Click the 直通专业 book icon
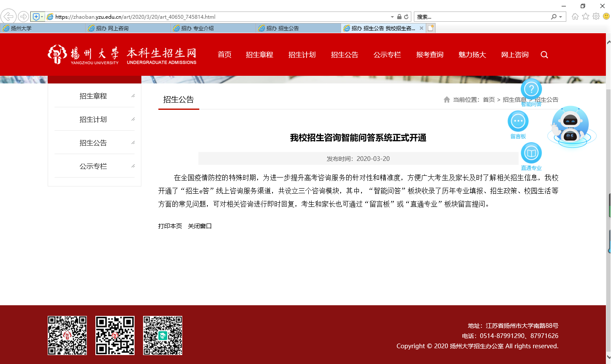 pyautogui.click(x=531, y=153)
